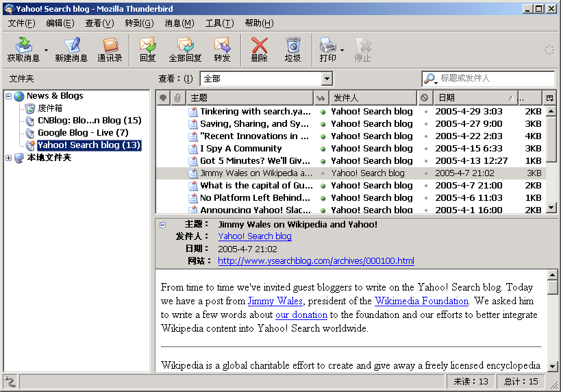
Task: Toggle read dot for 'Recent Innovations in' message
Action: (323, 136)
